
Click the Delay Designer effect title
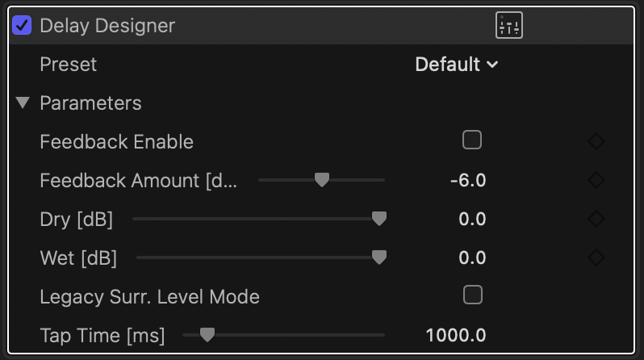107,26
